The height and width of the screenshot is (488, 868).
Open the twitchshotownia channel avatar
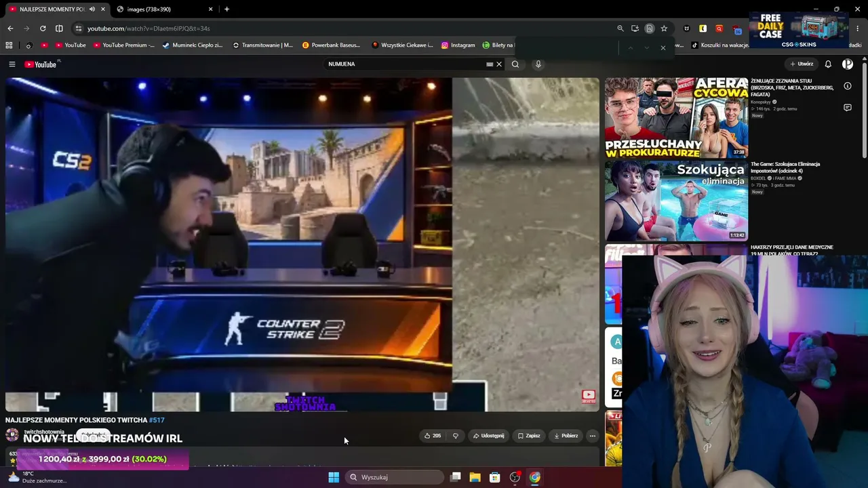12,434
